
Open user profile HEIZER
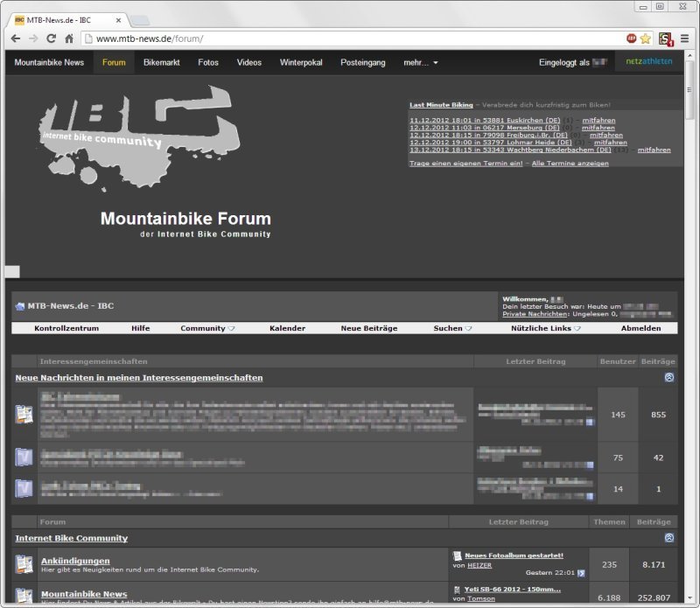479,566
